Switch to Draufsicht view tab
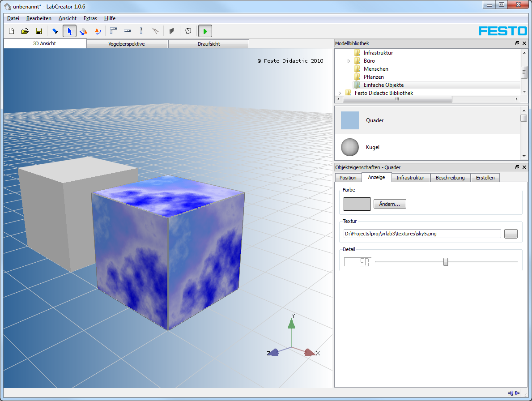 click(209, 44)
